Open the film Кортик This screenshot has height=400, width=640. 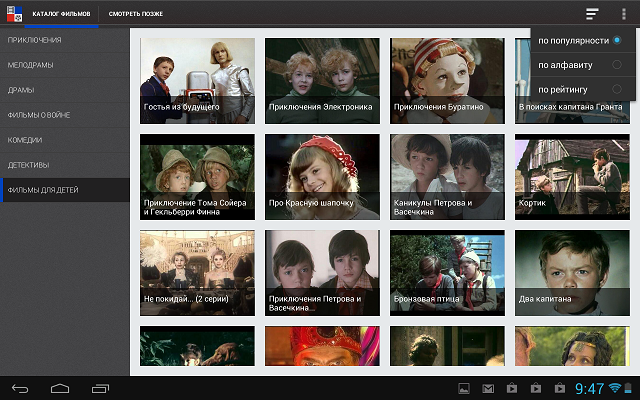(572, 177)
